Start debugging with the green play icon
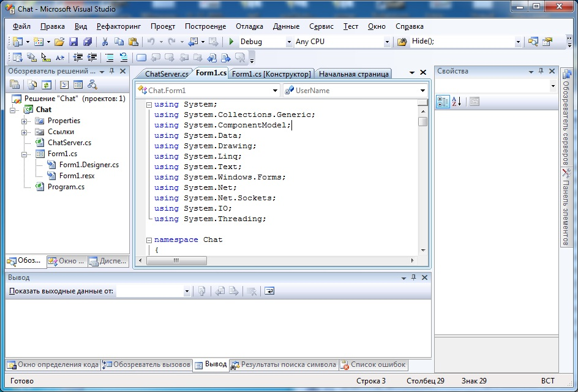Viewport: 578px width, 392px height. pos(231,42)
